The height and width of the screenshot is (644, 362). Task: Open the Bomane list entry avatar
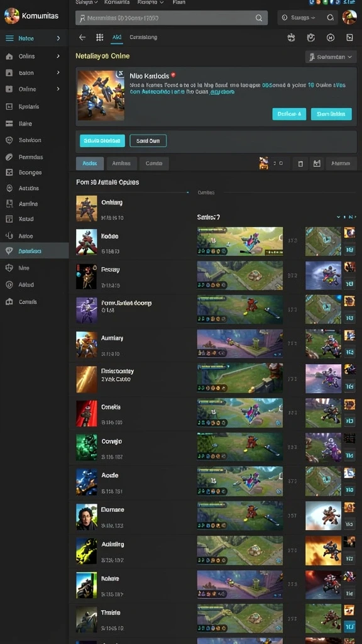(87, 517)
